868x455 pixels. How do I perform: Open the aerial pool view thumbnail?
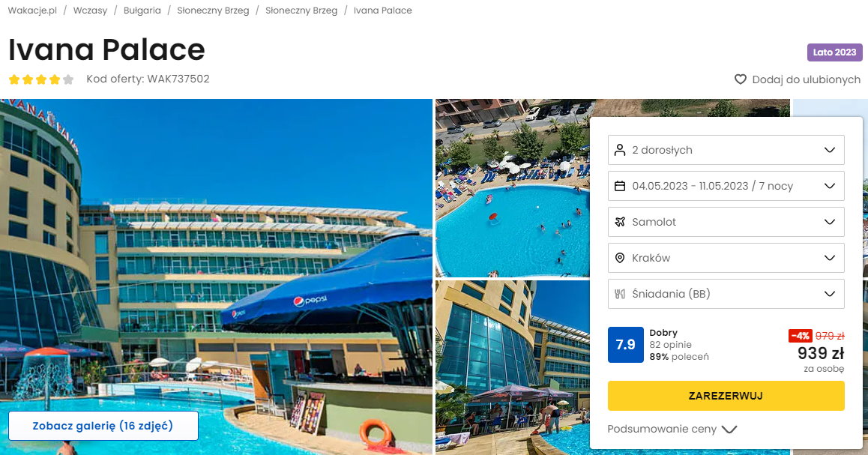coord(513,188)
